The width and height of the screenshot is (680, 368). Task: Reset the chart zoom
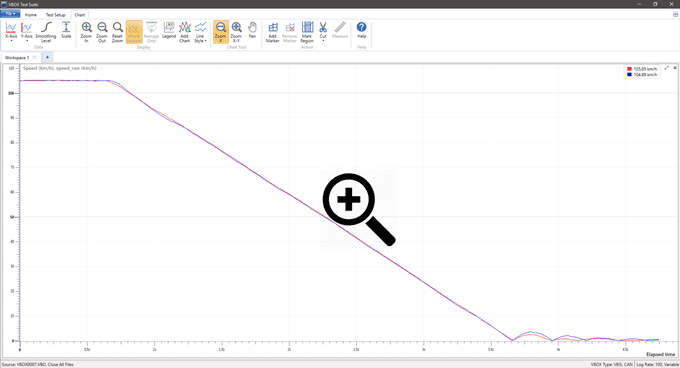click(x=118, y=32)
